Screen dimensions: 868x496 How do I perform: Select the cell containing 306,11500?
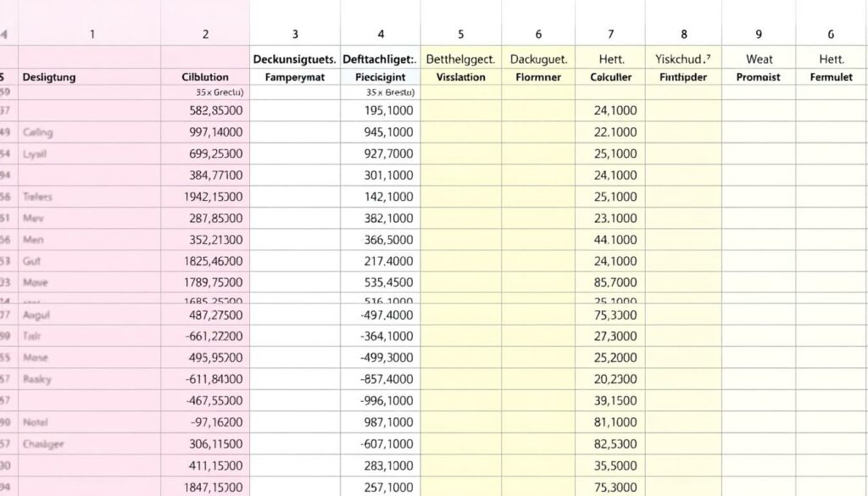(x=205, y=444)
